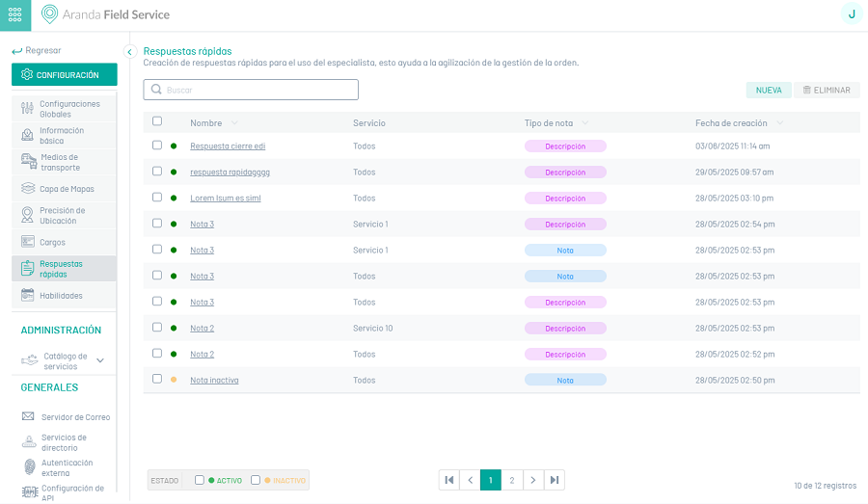Image resolution: width=868 pixels, height=504 pixels.
Task: Open the Nota inactiva link
Action: 214,381
